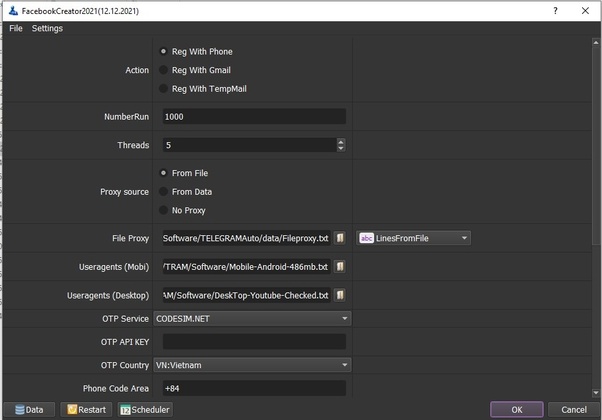Image resolution: width=602 pixels, height=420 pixels.
Task: Open the OTP Country VN:Vietnam dropdown
Action: (252, 365)
